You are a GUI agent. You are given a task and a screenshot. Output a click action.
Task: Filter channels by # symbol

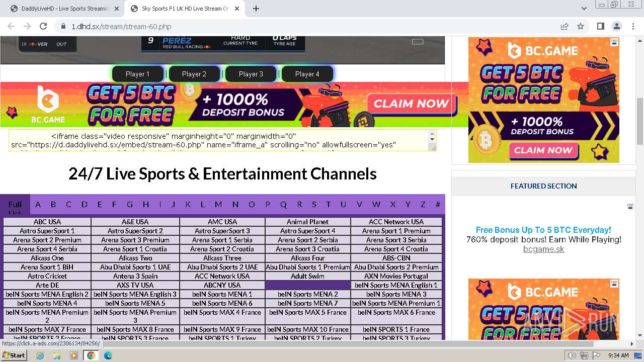coord(438,204)
